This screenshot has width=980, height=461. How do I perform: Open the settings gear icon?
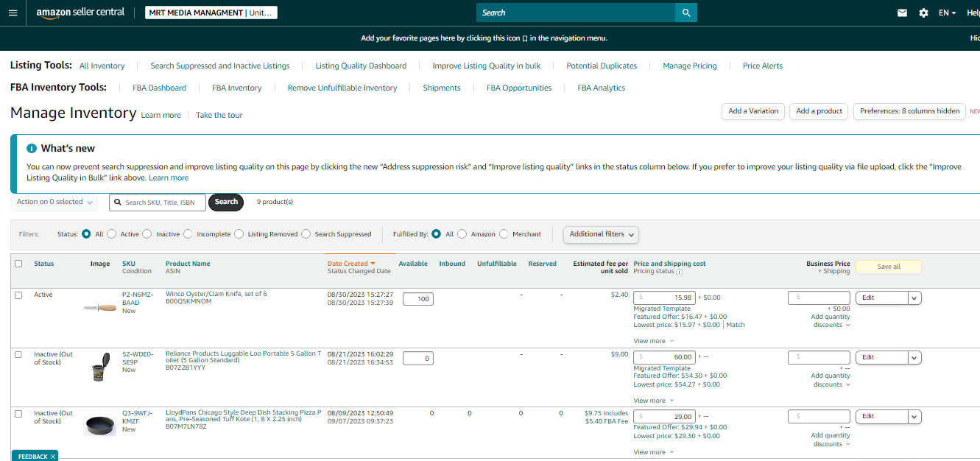923,13
